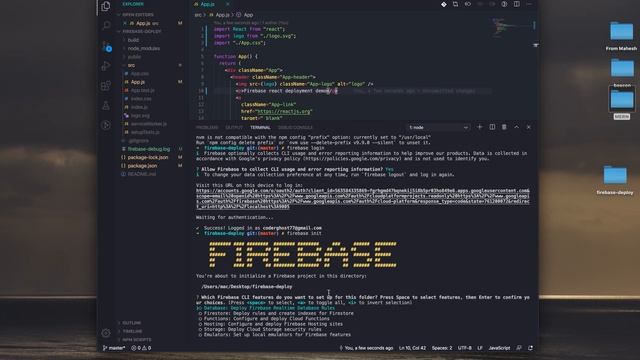Open the Google accounts login URL in terminal
This screenshot has width=640, height=360.
[362, 198]
